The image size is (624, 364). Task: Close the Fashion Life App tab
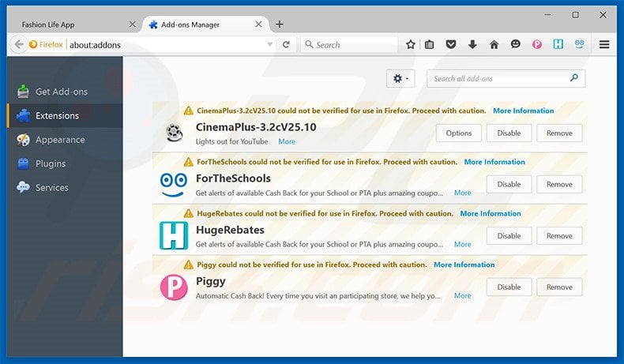pos(133,24)
